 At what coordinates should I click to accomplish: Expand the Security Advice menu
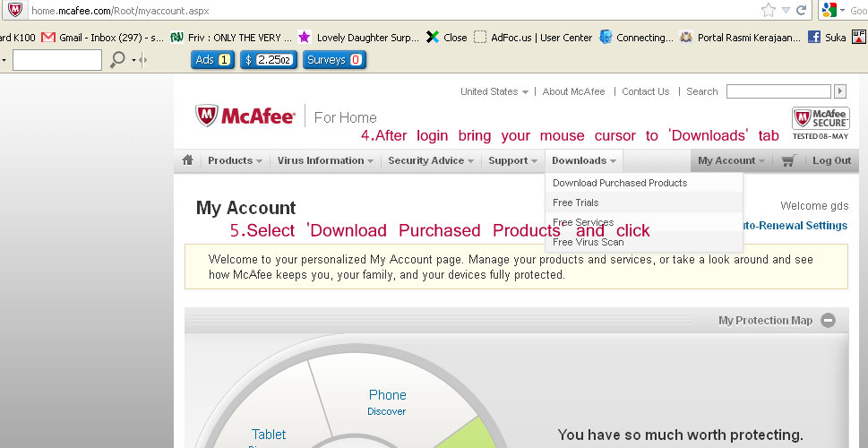[x=431, y=160]
